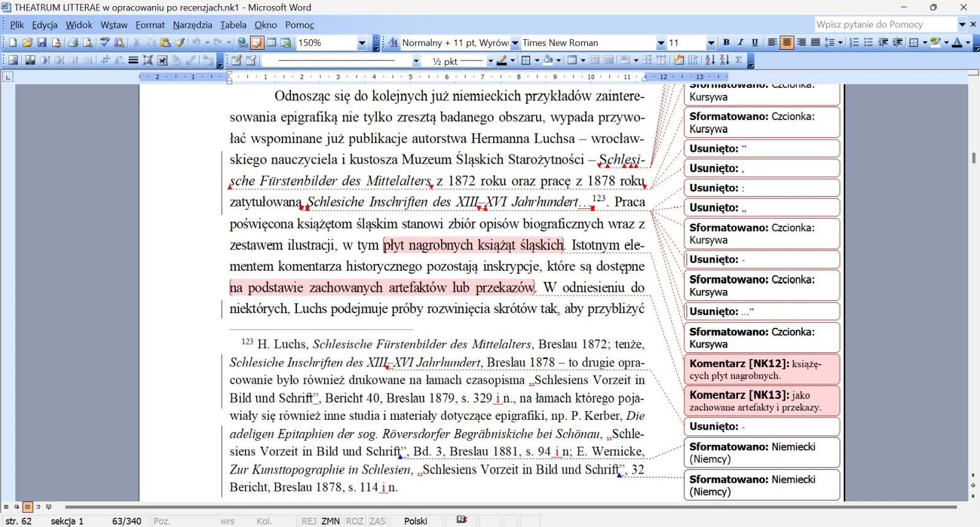The width and height of the screenshot is (980, 527).
Task: Click the Komentarz [NK13] comment balloon
Action: click(761, 401)
